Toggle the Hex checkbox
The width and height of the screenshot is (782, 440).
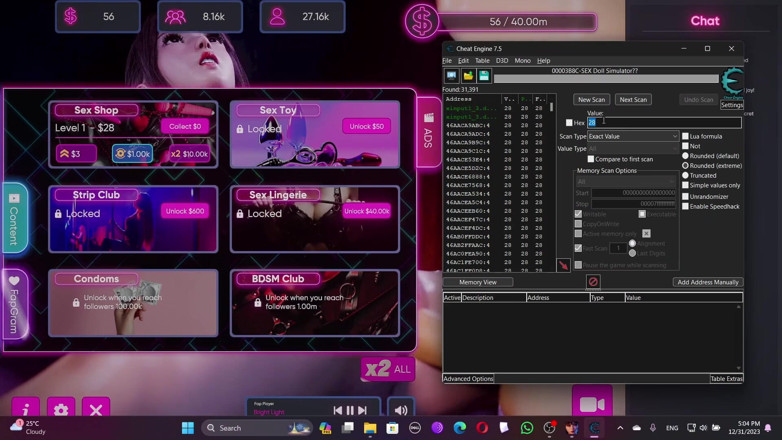point(569,122)
